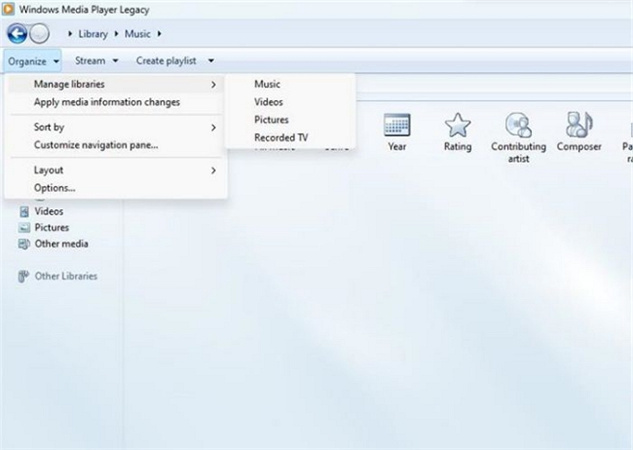The width and height of the screenshot is (633, 450).
Task: Choose Music in Manage libraries submenu
Action: pos(290,84)
